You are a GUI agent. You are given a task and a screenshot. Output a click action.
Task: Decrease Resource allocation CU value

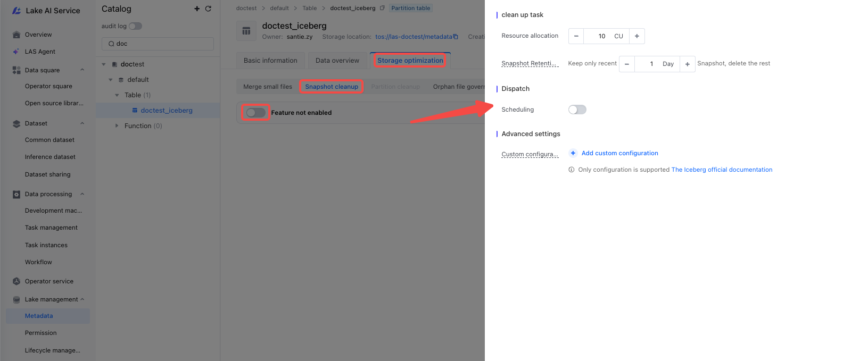tap(576, 36)
